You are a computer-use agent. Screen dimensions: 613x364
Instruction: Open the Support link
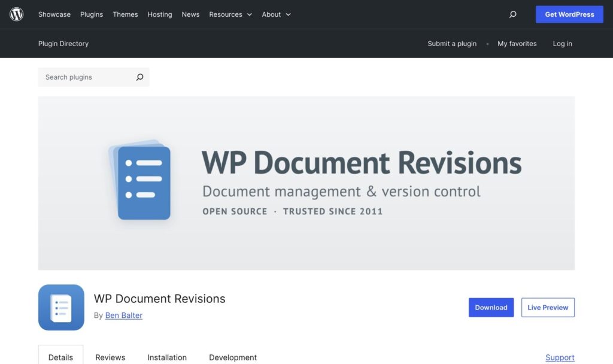coord(560,357)
